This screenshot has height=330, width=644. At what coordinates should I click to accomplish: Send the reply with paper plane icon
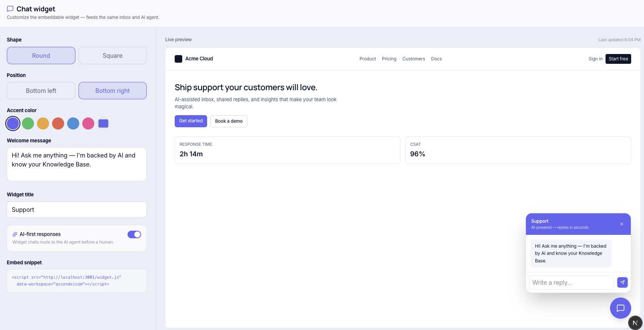tap(622, 282)
